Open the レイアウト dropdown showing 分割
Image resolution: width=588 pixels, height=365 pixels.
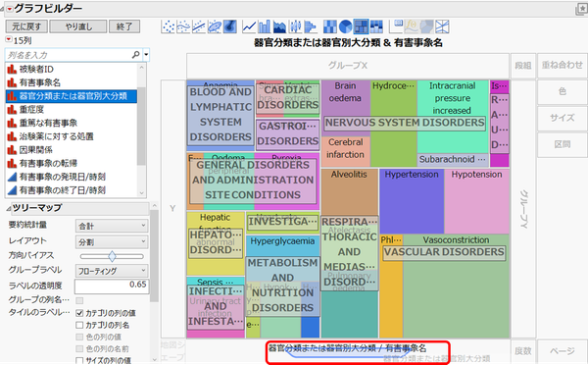coord(112,241)
